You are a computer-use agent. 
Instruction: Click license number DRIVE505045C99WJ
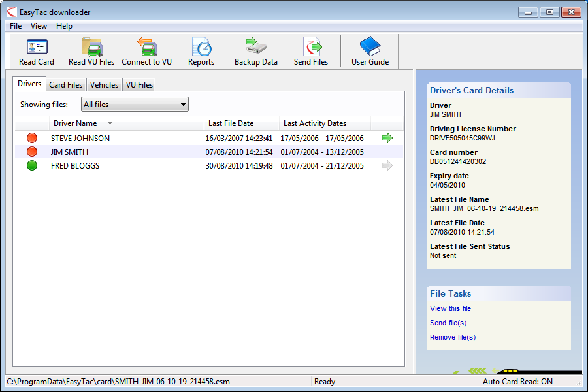coord(463,138)
